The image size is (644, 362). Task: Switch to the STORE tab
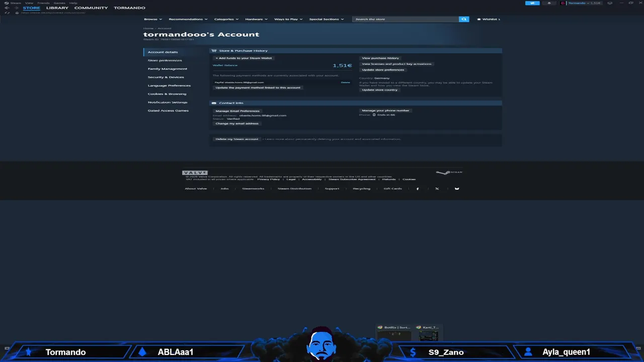click(x=31, y=8)
